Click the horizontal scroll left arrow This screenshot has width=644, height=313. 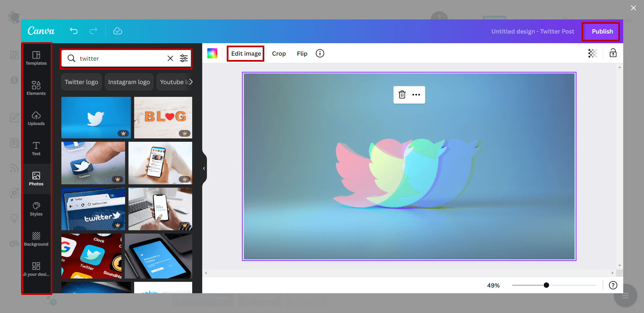(206, 273)
